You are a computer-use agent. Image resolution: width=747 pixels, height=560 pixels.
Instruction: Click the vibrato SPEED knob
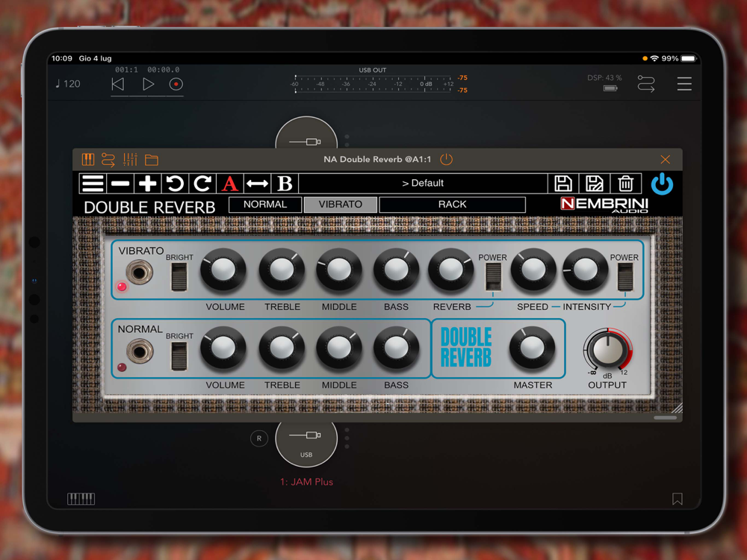tap(533, 270)
